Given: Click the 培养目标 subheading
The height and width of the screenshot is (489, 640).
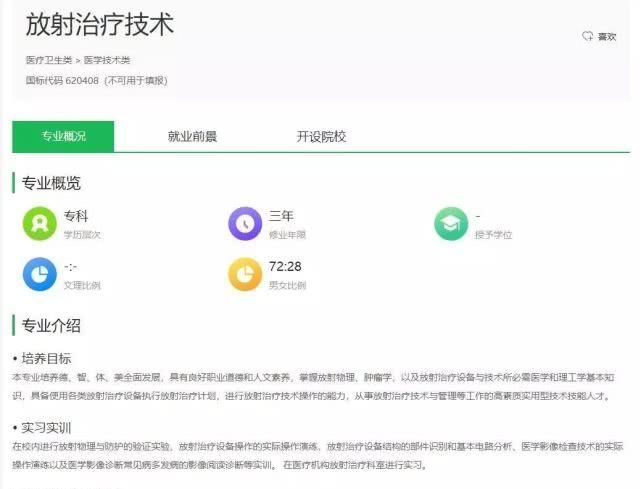Looking at the screenshot, I should (46, 358).
